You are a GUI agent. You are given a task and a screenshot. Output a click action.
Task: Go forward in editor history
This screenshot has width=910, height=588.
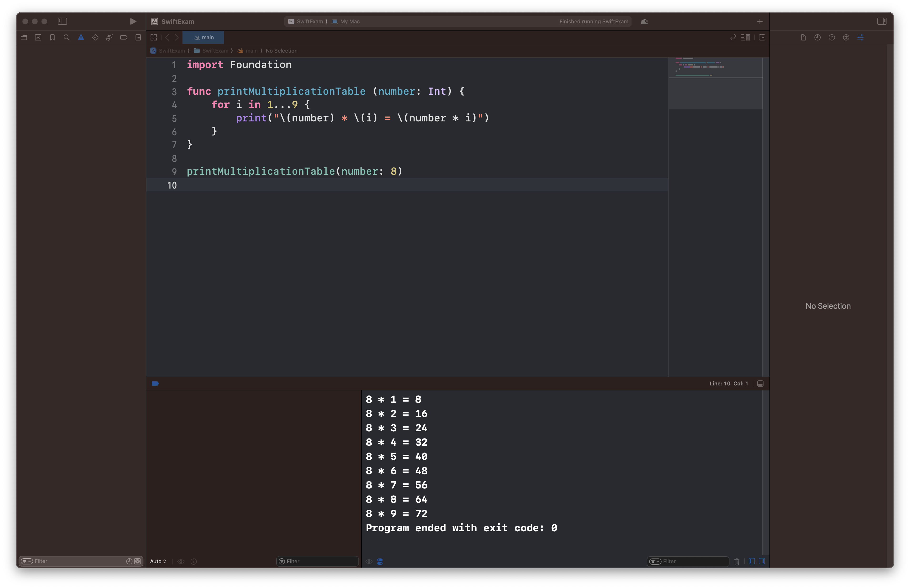(177, 37)
